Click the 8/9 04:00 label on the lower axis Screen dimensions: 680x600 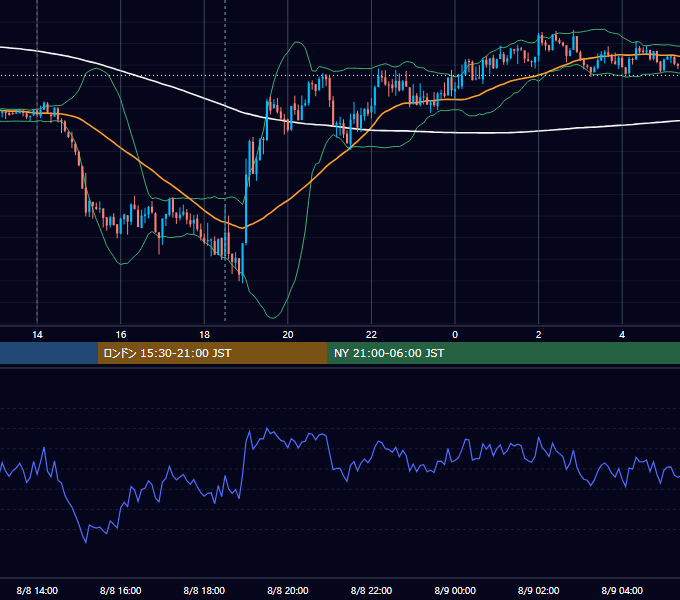tap(622, 590)
